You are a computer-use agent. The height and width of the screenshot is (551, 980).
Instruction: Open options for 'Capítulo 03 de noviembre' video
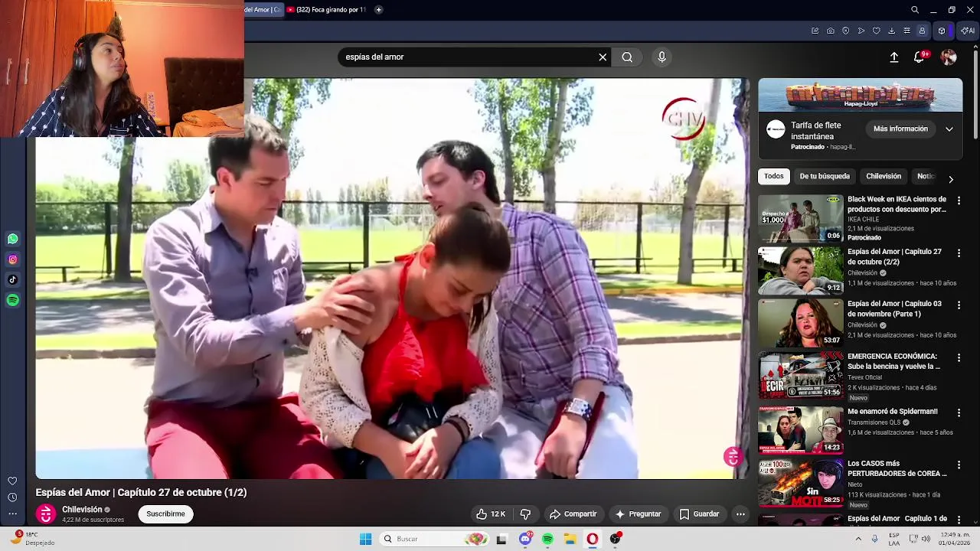[x=959, y=305]
